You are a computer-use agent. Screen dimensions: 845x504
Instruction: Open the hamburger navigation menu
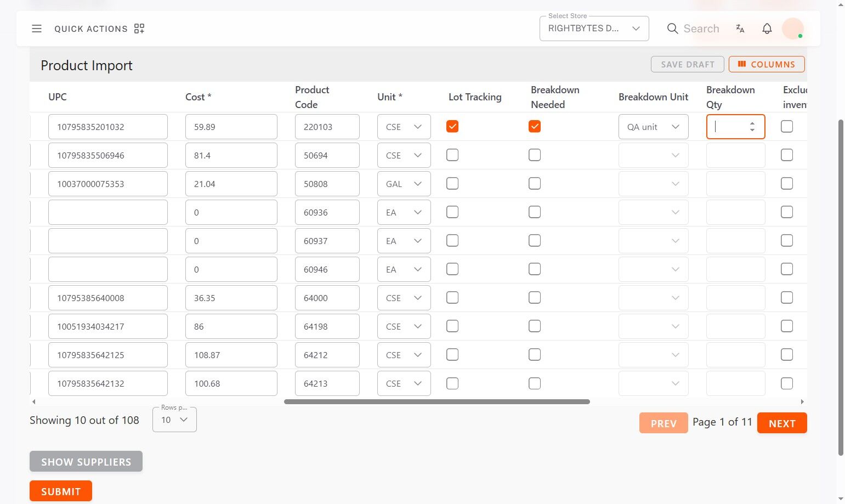click(x=37, y=29)
